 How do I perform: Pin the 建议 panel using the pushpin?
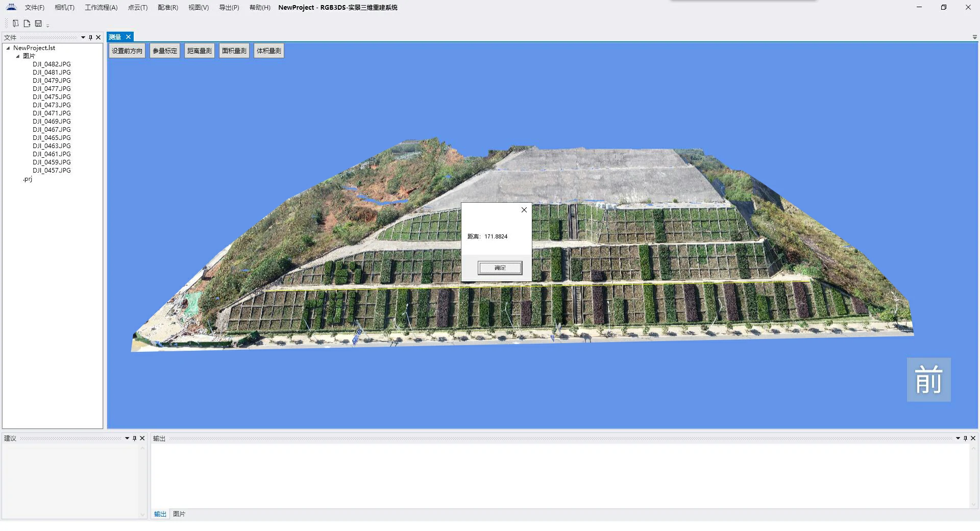(135, 438)
